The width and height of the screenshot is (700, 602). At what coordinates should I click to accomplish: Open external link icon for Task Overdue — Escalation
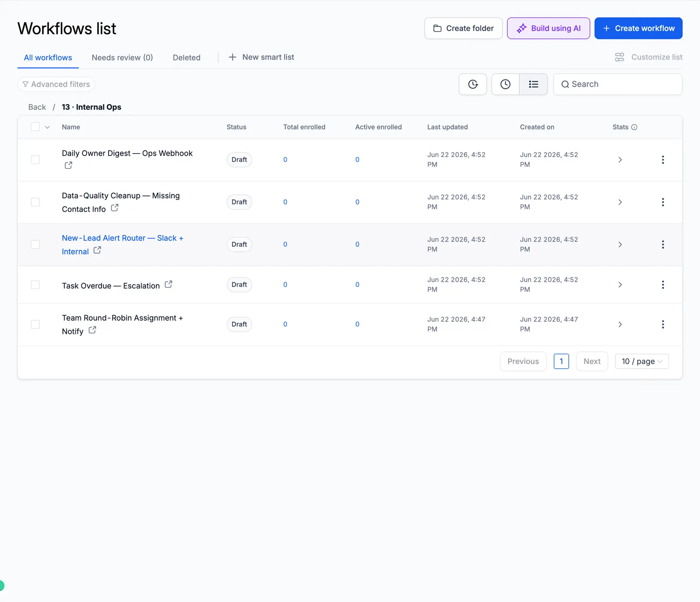tap(168, 284)
